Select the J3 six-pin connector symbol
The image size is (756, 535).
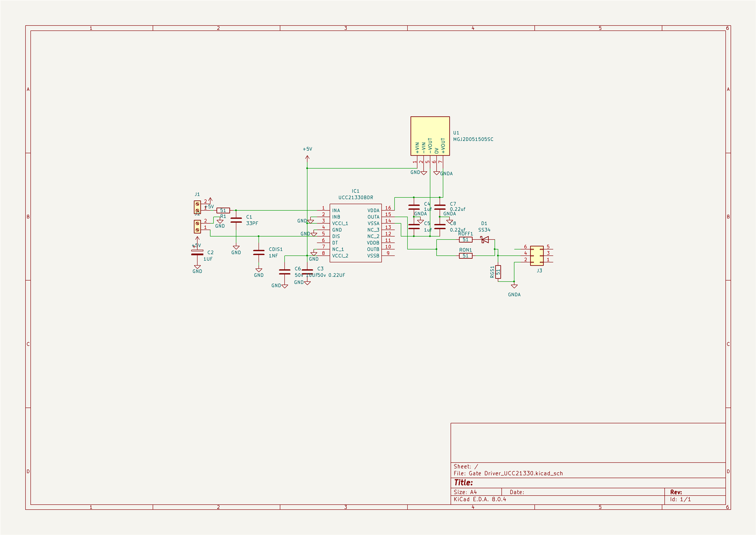coord(537,256)
